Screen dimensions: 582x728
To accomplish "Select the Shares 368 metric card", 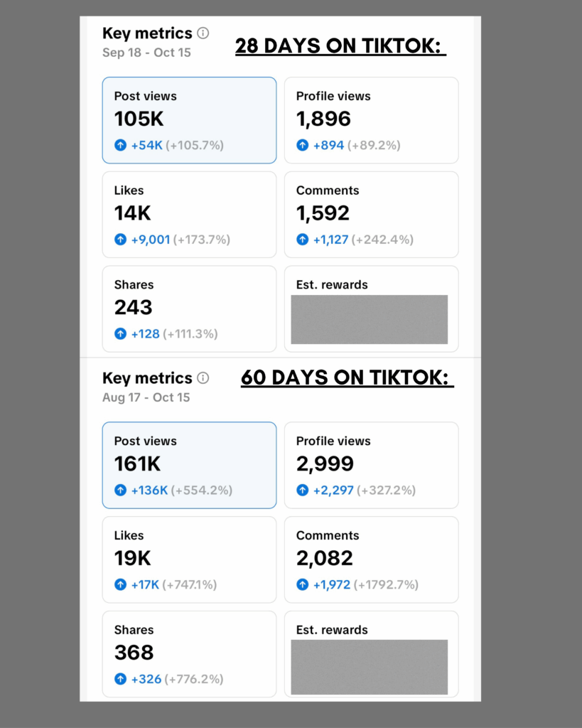I will [189, 654].
